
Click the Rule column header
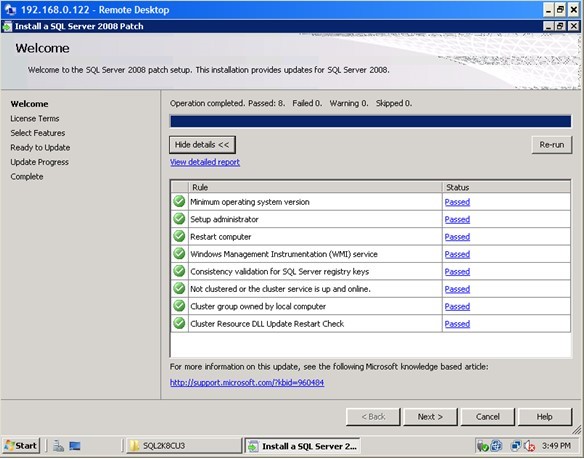(x=315, y=187)
